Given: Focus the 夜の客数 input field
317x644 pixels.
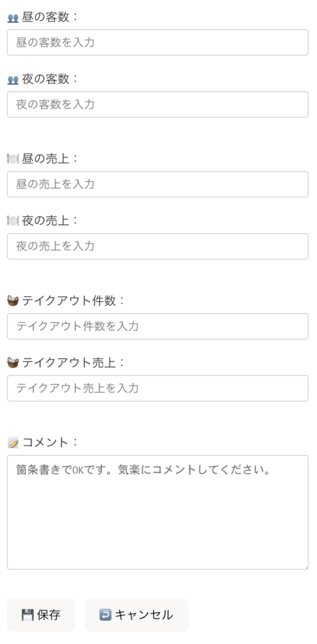Looking at the screenshot, I should pos(158,104).
